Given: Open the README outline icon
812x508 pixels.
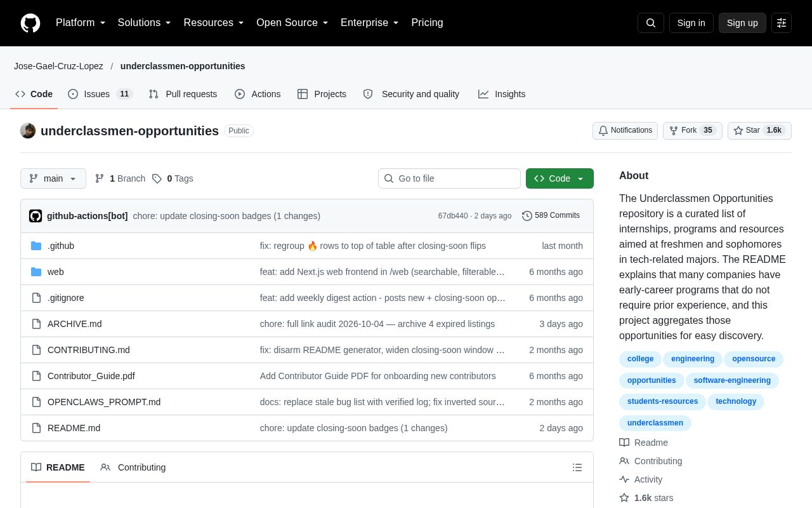Looking at the screenshot, I should click(x=577, y=467).
